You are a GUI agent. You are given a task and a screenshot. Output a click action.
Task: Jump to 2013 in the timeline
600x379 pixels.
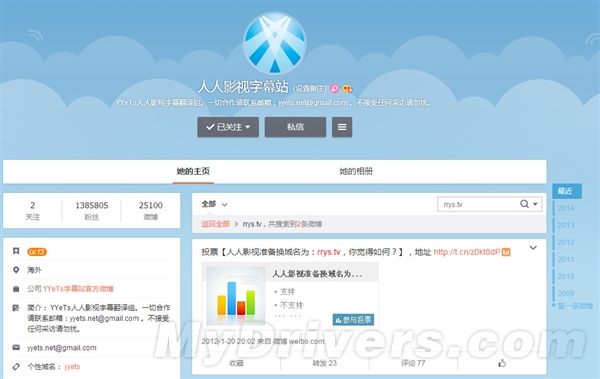(566, 225)
